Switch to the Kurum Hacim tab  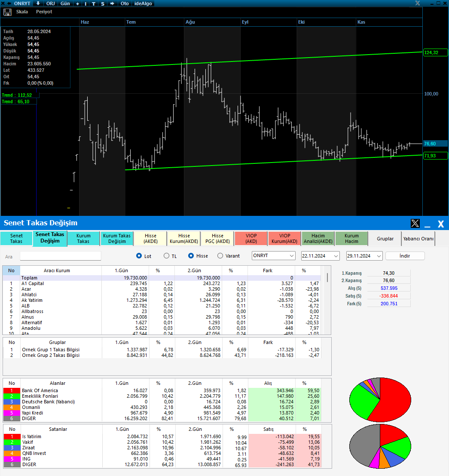pyautogui.click(x=351, y=238)
